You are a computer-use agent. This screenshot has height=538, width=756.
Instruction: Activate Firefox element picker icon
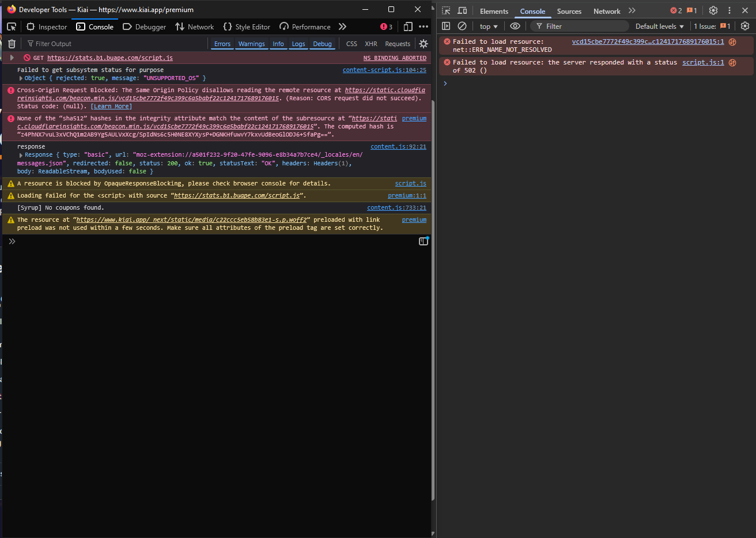pyautogui.click(x=12, y=26)
